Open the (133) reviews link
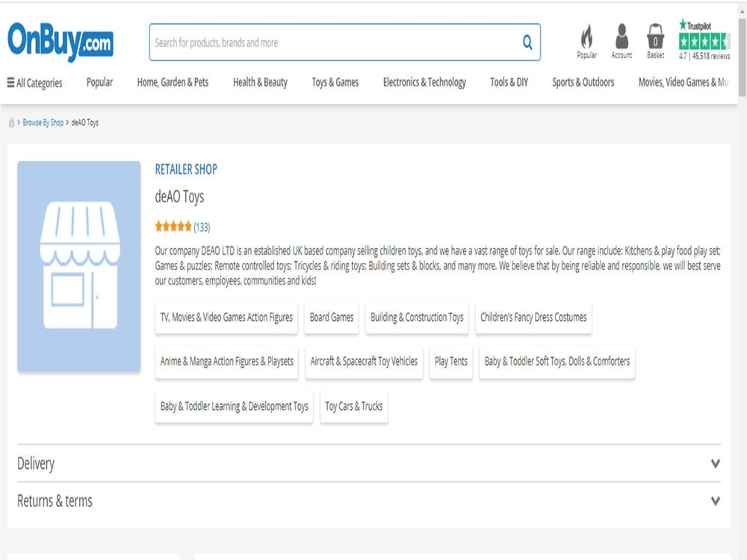 pyautogui.click(x=202, y=227)
